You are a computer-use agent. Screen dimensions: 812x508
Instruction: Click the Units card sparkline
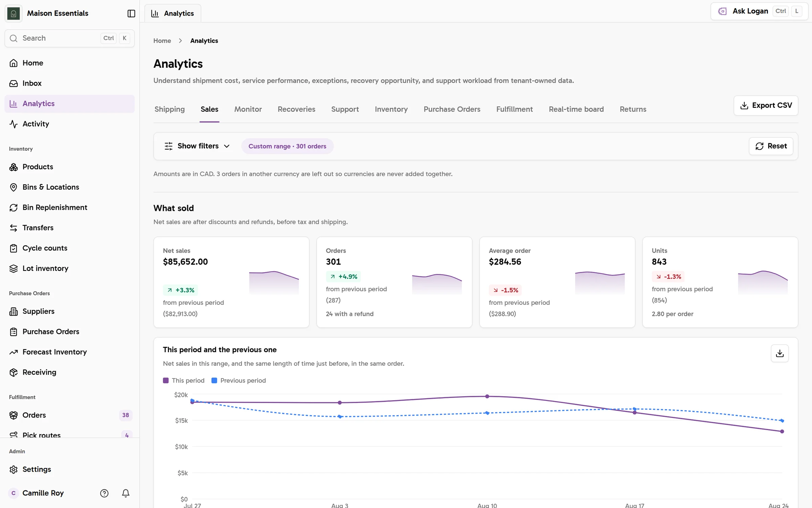(763, 282)
